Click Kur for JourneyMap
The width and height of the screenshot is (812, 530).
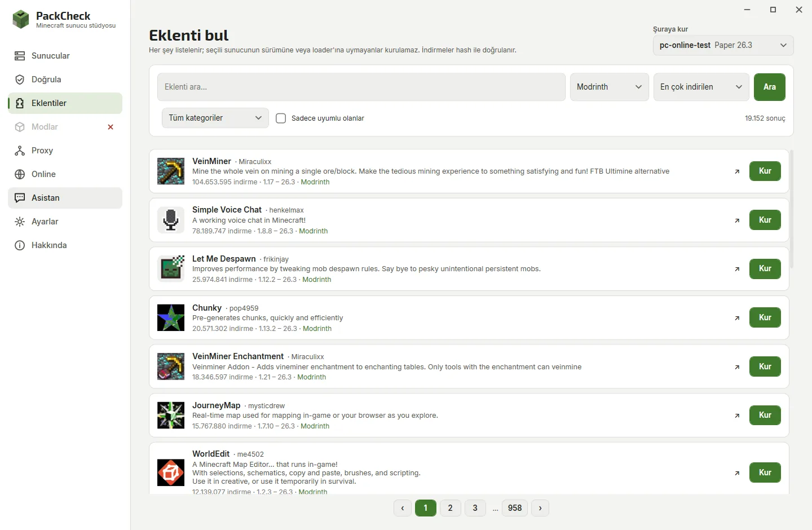(x=765, y=415)
